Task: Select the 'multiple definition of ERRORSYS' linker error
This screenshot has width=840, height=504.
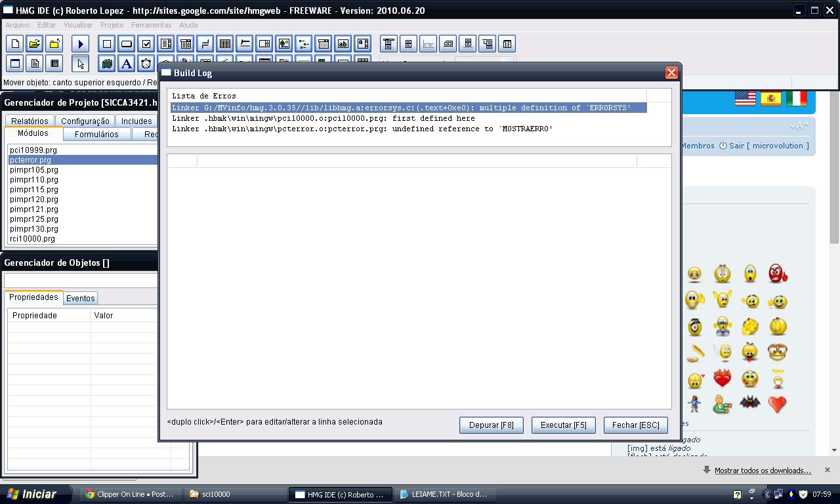Action: 409,108
